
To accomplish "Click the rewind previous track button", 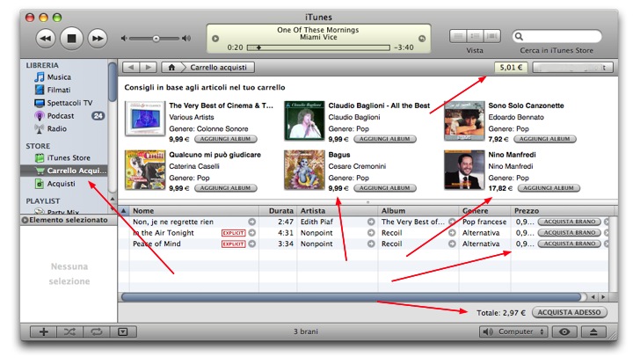I will (46, 39).
